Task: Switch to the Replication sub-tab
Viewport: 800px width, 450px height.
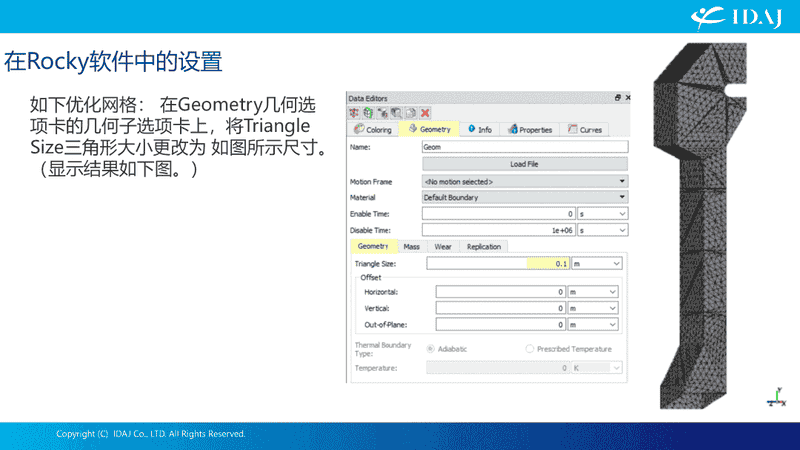Action: point(484,246)
